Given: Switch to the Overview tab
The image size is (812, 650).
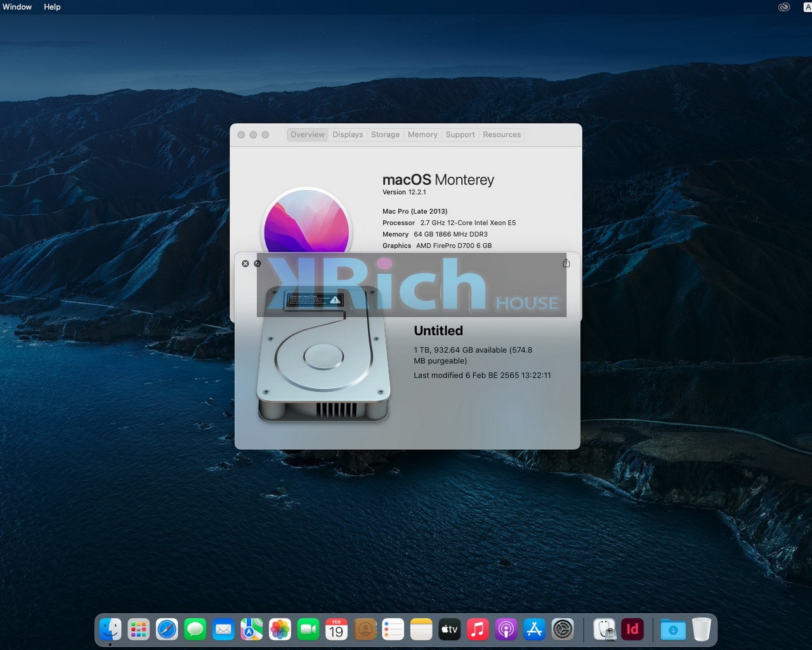Looking at the screenshot, I should (x=308, y=135).
